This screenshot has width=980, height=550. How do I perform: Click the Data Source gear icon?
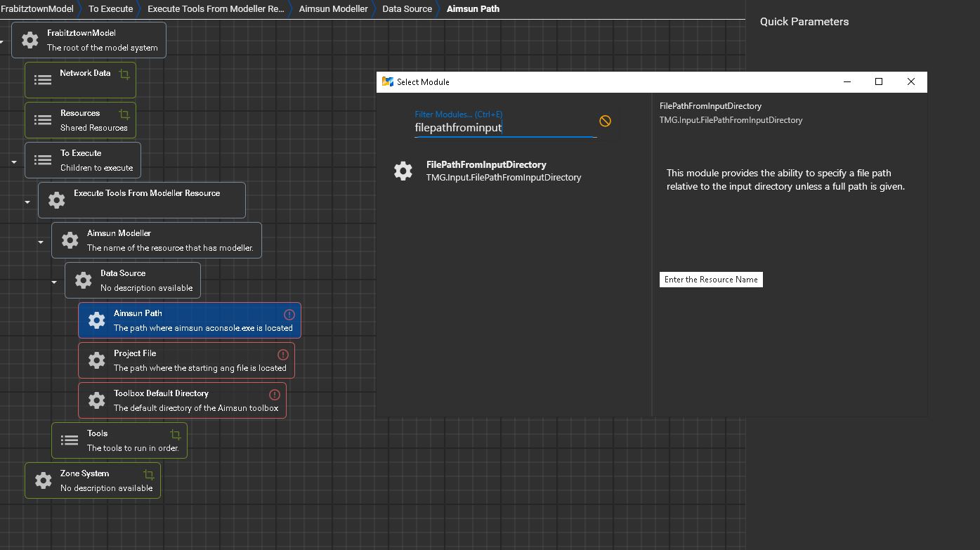[84, 280]
